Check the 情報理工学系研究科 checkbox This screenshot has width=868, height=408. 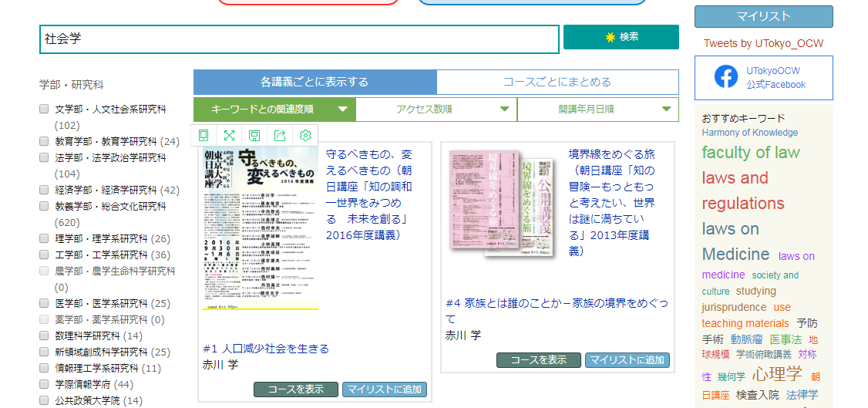point(44,368)
